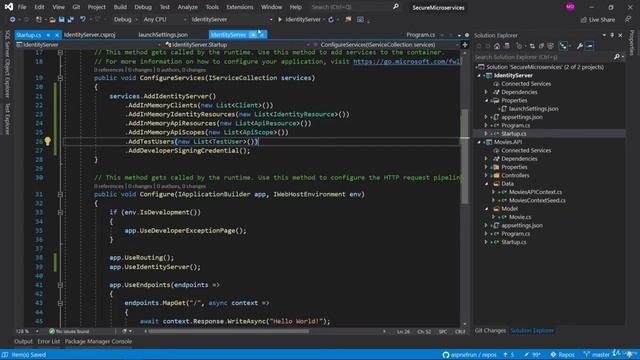
Task: Open the Output panel tab
Action: pos(23,342)
